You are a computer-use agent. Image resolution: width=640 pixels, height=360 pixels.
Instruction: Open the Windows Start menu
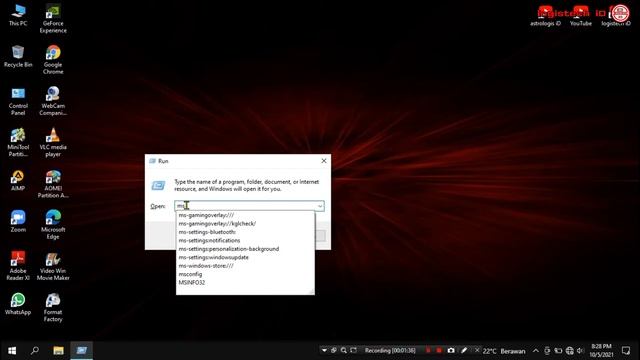(12, 350)
